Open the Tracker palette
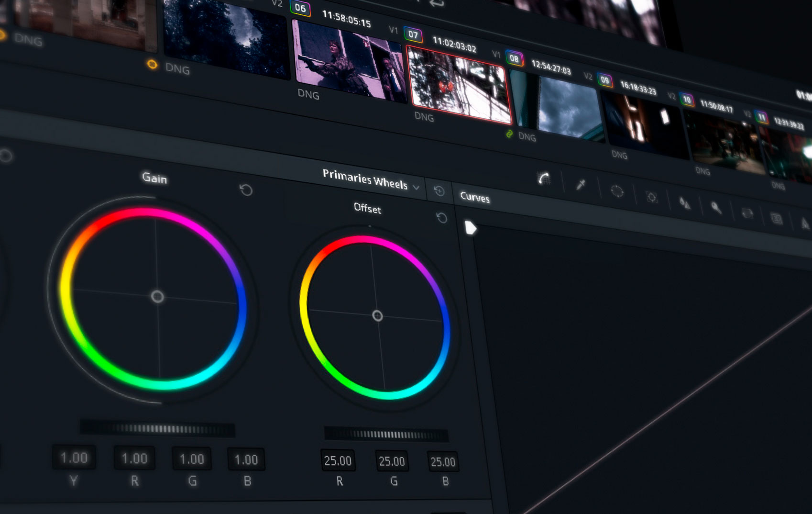The image size is (812, 514). coord(651,197)
